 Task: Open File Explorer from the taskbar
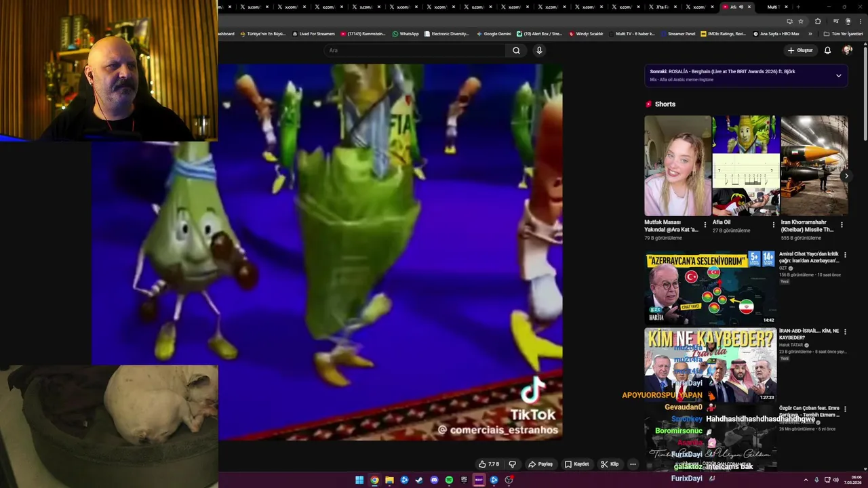[x=389, y=480]
